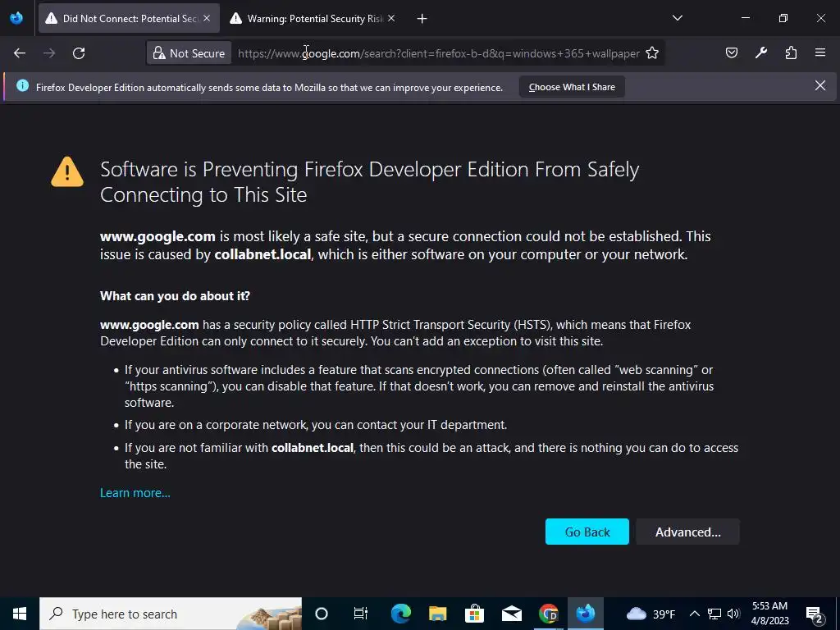Screen dimensions: 840x630
Task: Open the weather widget showing 39°F
Action: tap(651, 614)
